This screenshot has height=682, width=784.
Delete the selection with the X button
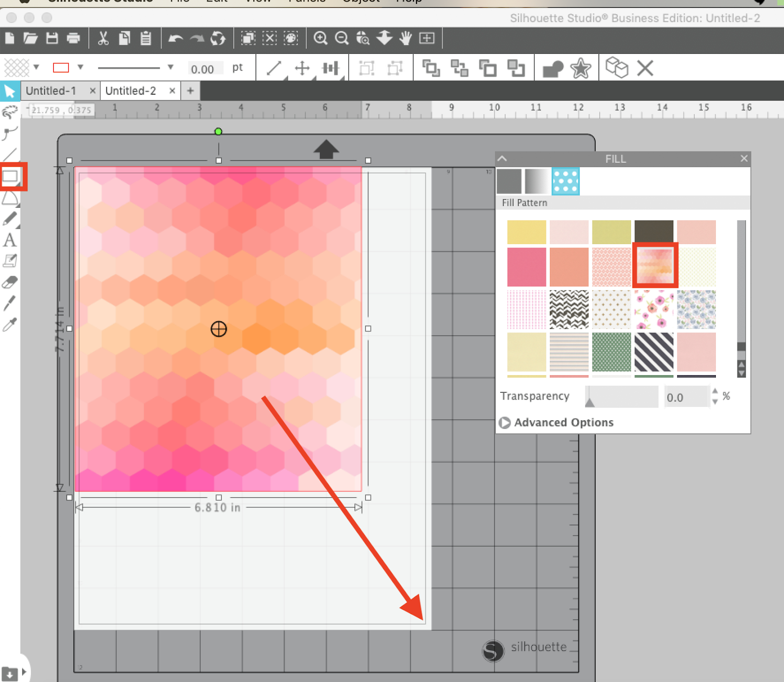click(x=646, y=68)
